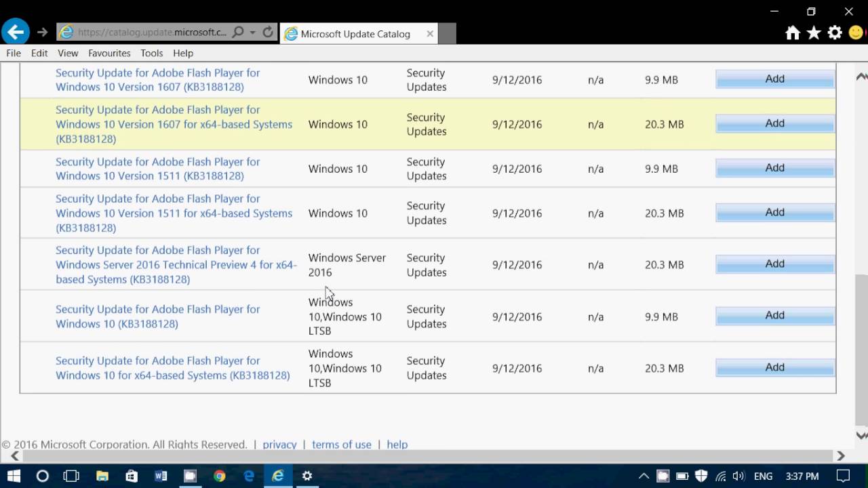Click the smiley feedback icon
The height and width of the screenshot is (488, 868).
tap(856, 33)
